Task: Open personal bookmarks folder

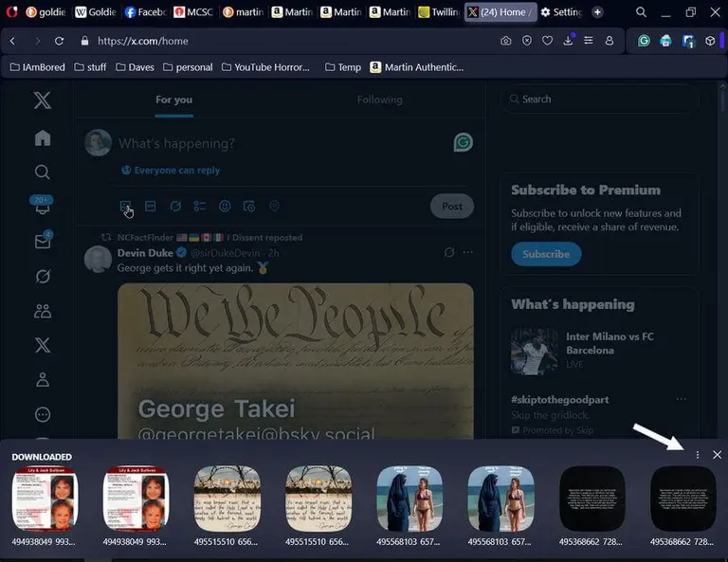Action: tap(188, 67)
